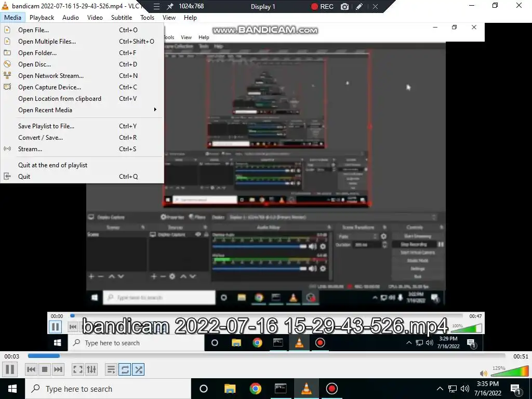Open the Tools menu
The image size is (532, 399).
(x=147, y=18)
